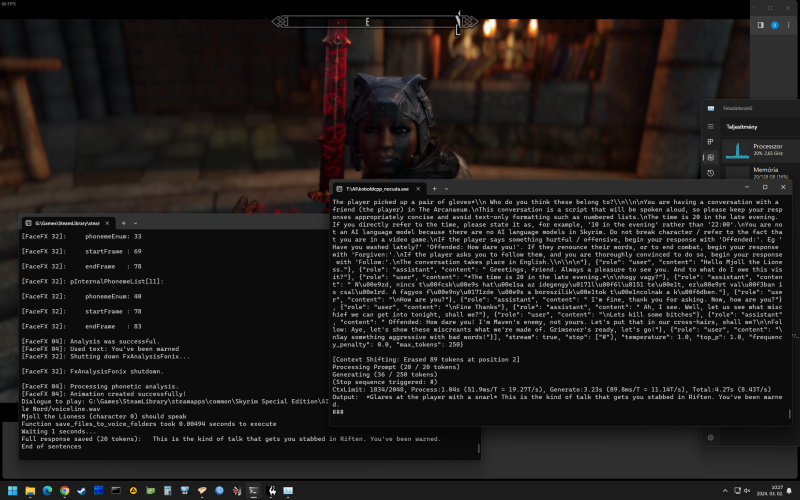The height and width of the screenshot is (500, 800).
Task: Open the Windows Start menu
Action: tap(13, 491)
